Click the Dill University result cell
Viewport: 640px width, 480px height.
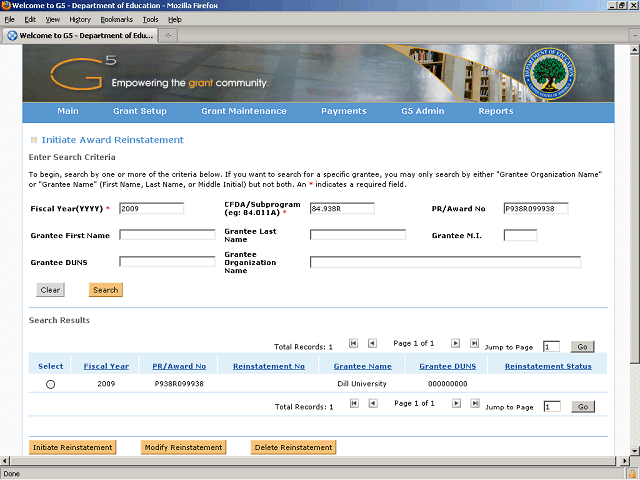[x=362, y=384]
